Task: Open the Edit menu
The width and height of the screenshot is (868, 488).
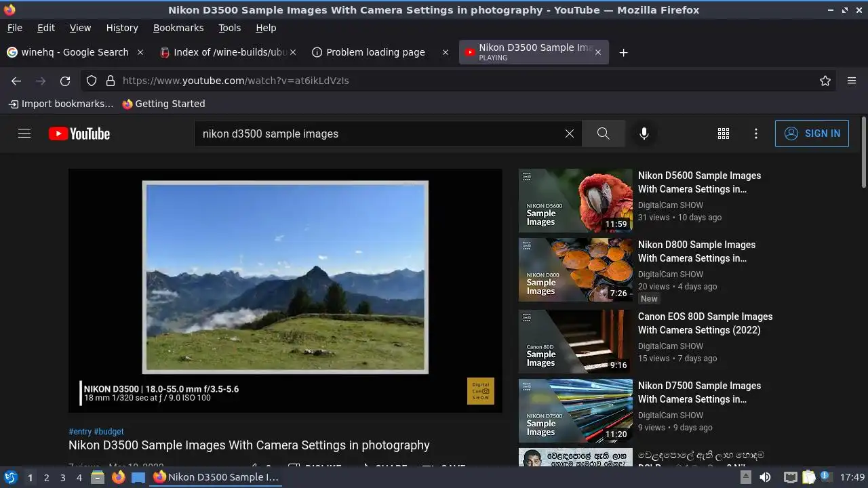Action: pos(46,28)
